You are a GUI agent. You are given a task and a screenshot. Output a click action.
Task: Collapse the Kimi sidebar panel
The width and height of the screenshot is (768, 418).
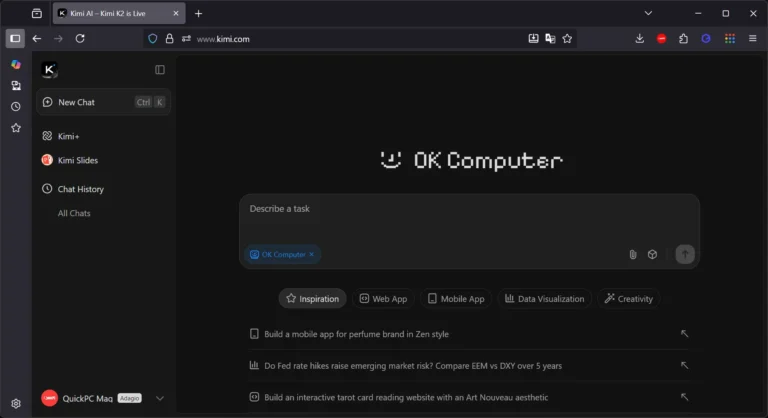160,70
